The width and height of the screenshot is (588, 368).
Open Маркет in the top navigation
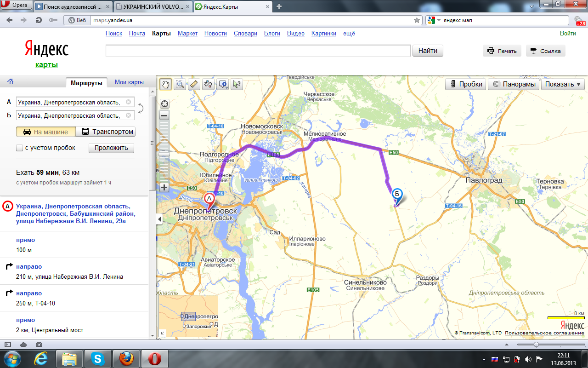pos(187,34)
